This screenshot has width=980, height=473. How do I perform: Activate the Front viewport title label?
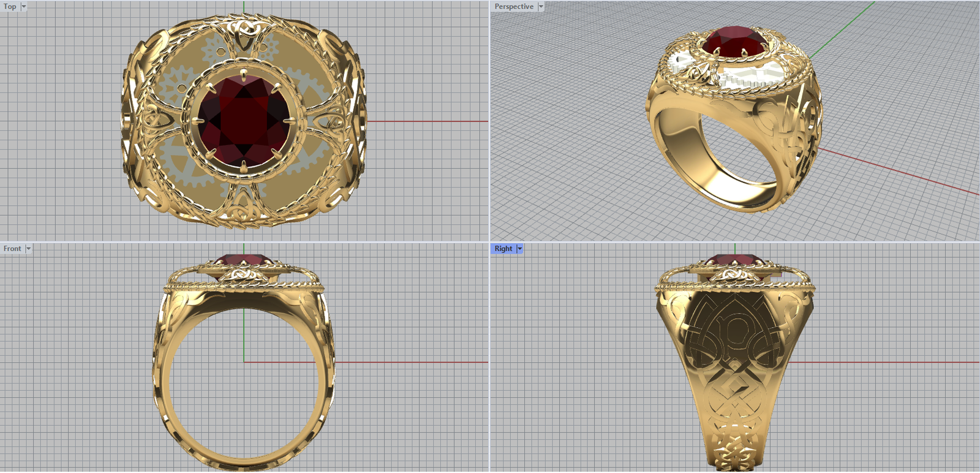(x=12, y=249)
